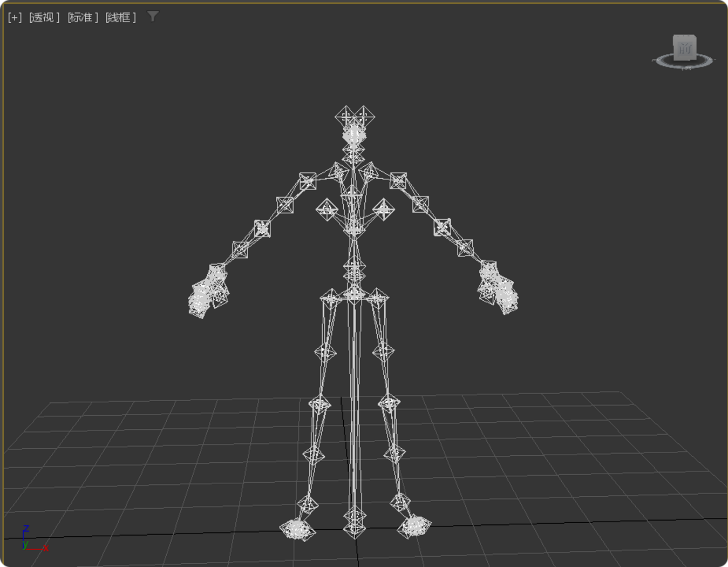Screen dimensions: 728x567
Task: Open the 线框 display mode menu
Action: point(121,18)
